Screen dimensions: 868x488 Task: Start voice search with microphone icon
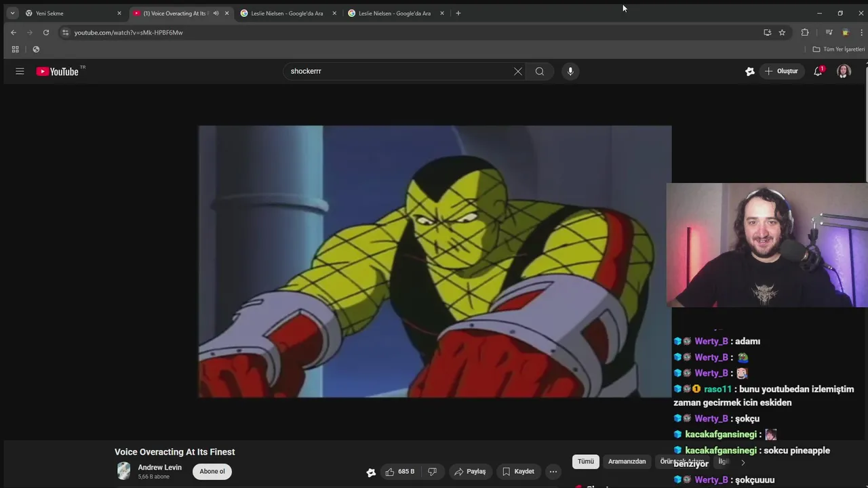(570, 71)
